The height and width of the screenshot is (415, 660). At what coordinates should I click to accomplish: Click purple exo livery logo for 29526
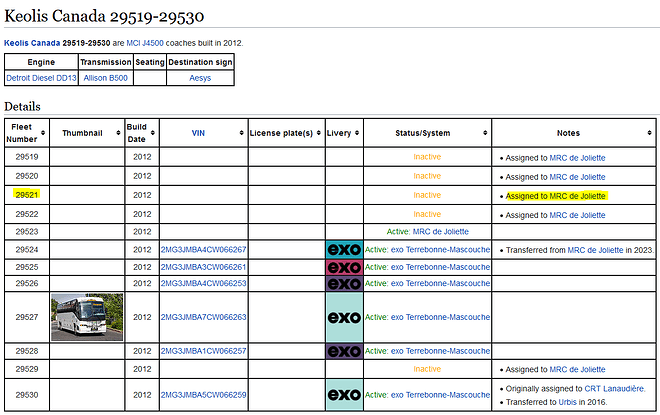(x=344, y=283)
